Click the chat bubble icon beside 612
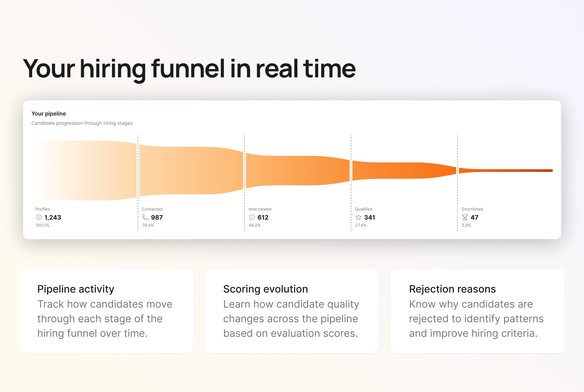The height and width of the screenshot is (392, 584). pyautogui.click(x=252, y=217)
